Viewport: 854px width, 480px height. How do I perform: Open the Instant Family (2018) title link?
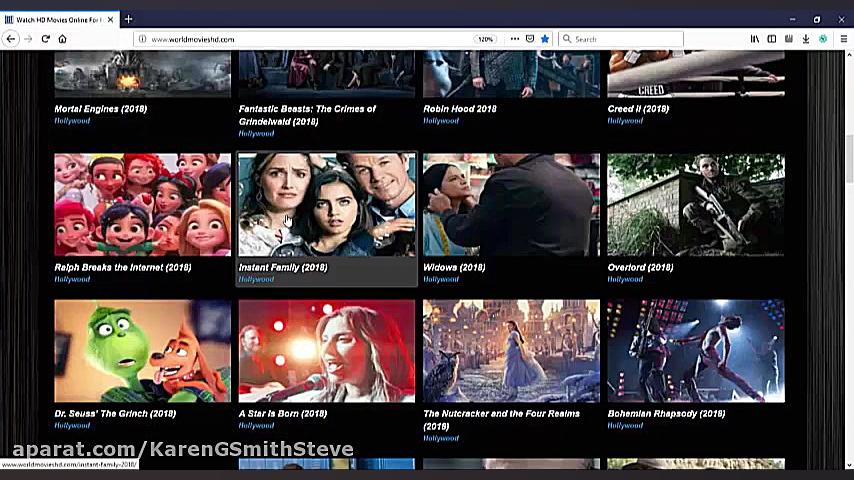coord(283,267)
